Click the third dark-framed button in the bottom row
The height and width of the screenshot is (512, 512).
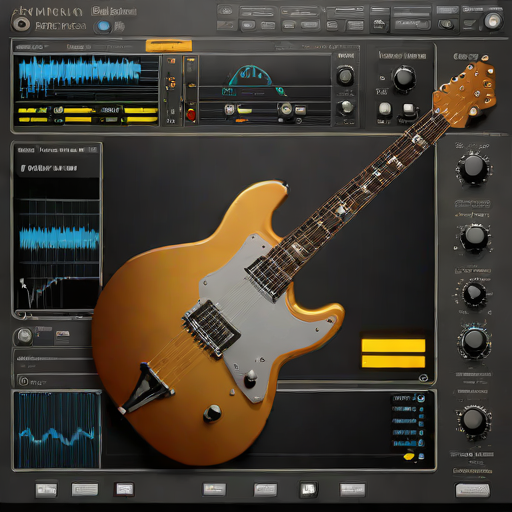pyautogui.click(x=124, y=490)
